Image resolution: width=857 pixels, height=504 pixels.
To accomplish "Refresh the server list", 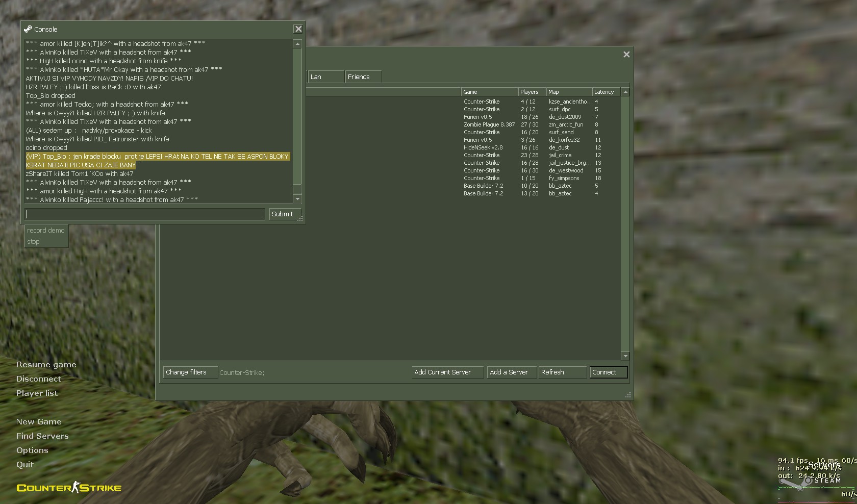I will point(562,372).
